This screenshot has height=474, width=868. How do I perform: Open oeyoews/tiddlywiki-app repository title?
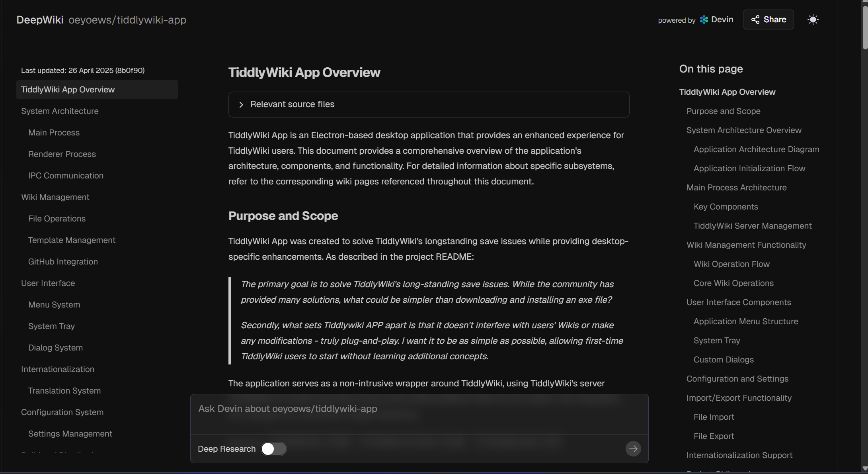point(127,20)
